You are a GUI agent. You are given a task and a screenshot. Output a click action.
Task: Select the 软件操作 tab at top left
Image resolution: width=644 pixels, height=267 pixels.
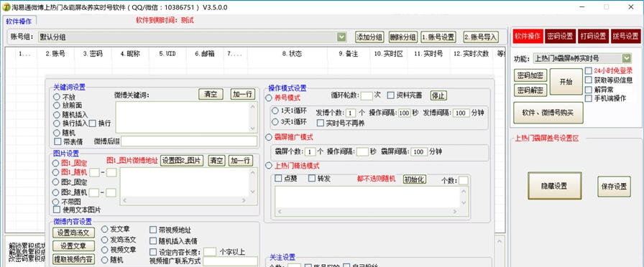19,21
